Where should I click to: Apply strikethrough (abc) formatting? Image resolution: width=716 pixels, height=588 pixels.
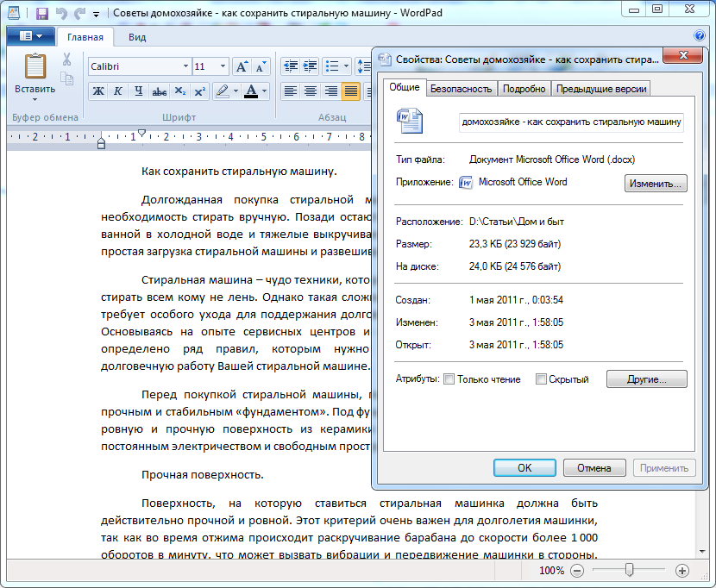pyautogui.click(x=159, y=91)
